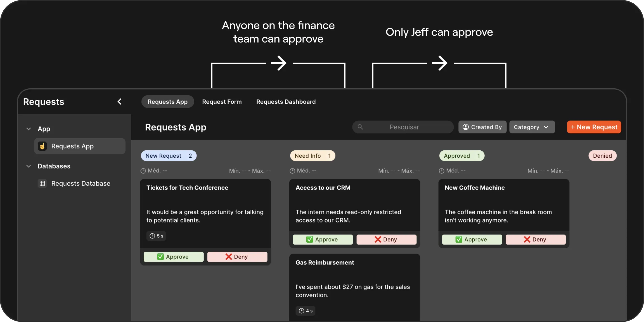Screen dimensions: 644x322
Task: Collapse the App section in the sidebar
Action: tap(29, 129)
